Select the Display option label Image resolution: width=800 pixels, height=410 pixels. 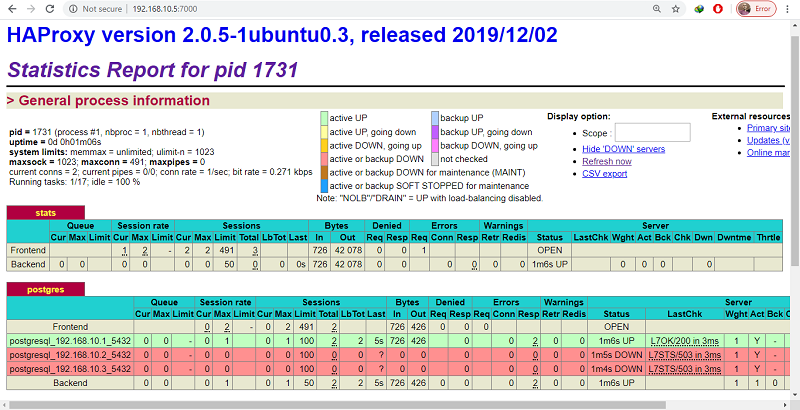(579, 116)
